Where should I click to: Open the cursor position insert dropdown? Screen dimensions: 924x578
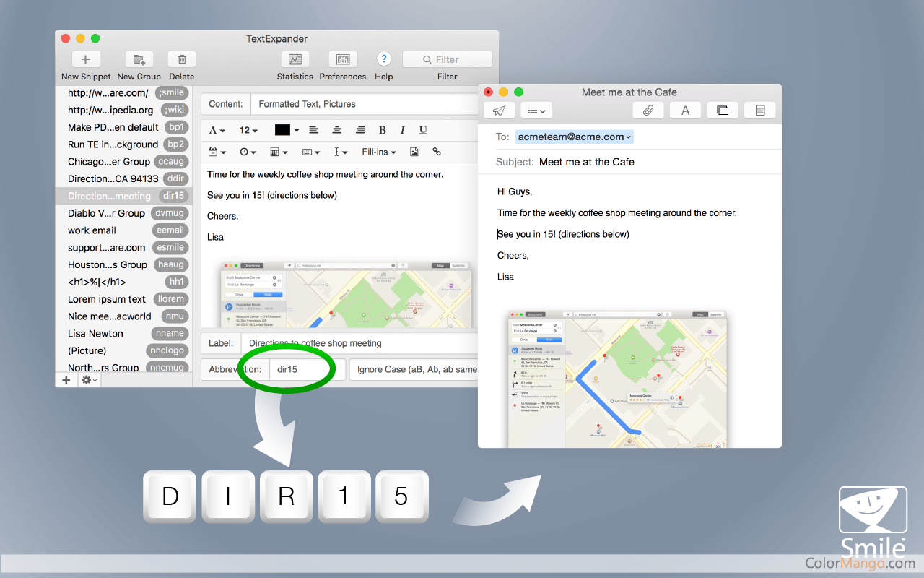[341, 152]
